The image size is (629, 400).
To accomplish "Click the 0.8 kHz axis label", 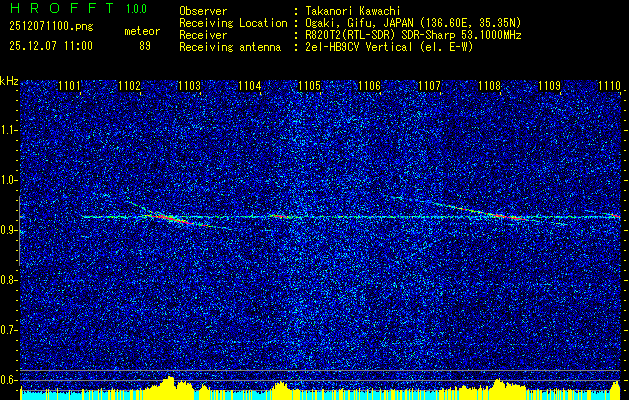I will [x=8, y=280].
